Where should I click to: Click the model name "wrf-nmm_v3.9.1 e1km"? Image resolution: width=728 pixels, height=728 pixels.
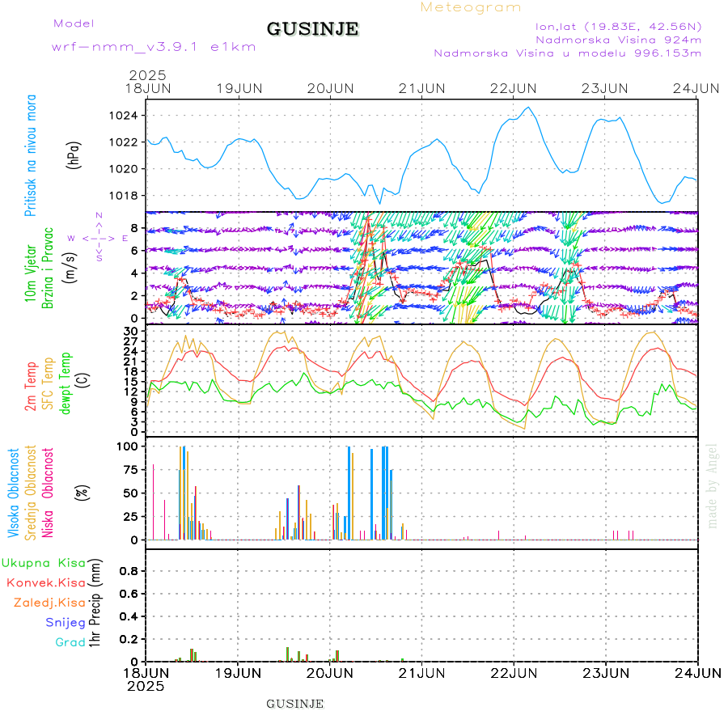coord(154,47)
